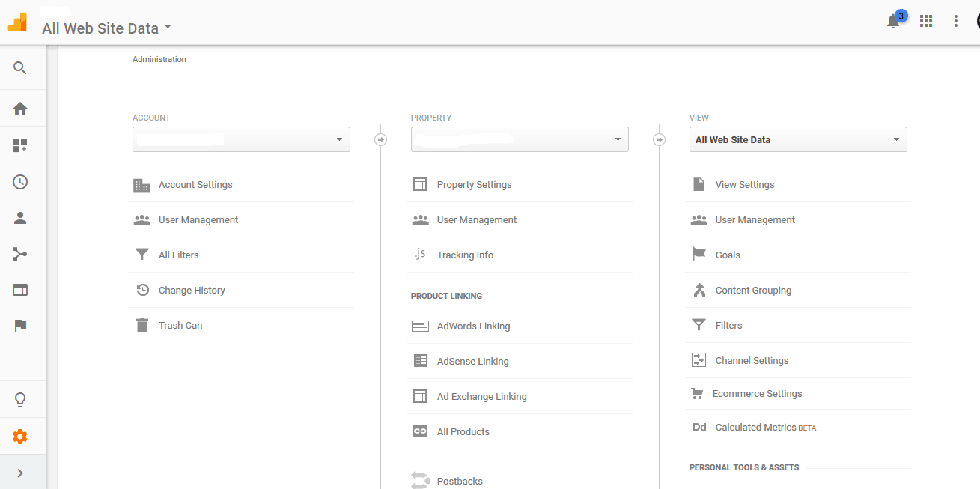Open Goals in the View column
The width and height of the screenshot is (980, 489).
point(728,255)
